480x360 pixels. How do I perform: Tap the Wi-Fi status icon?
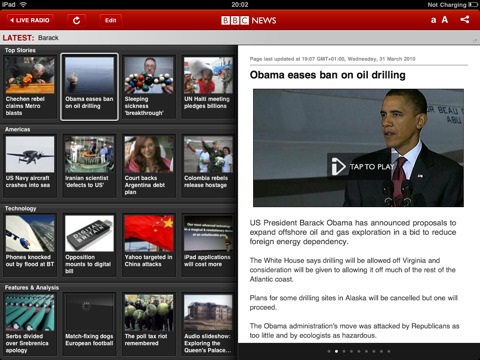pos(23,4)
